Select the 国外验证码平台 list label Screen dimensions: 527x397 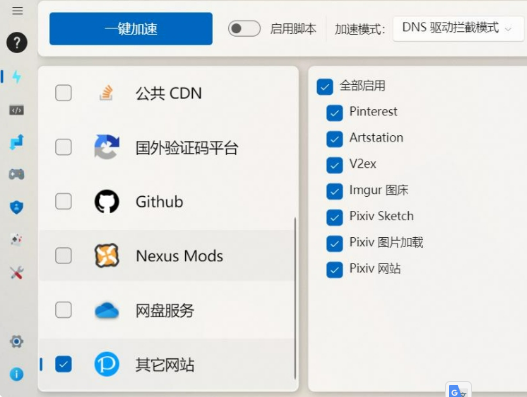[187, 148]
